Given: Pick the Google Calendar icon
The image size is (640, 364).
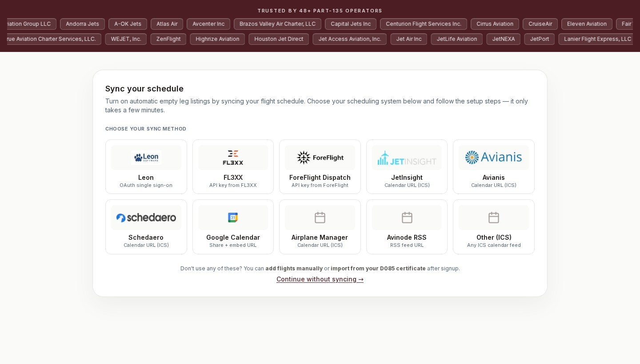Looking at the screenshot, I should pyautogui.click(x=233, y=218).
